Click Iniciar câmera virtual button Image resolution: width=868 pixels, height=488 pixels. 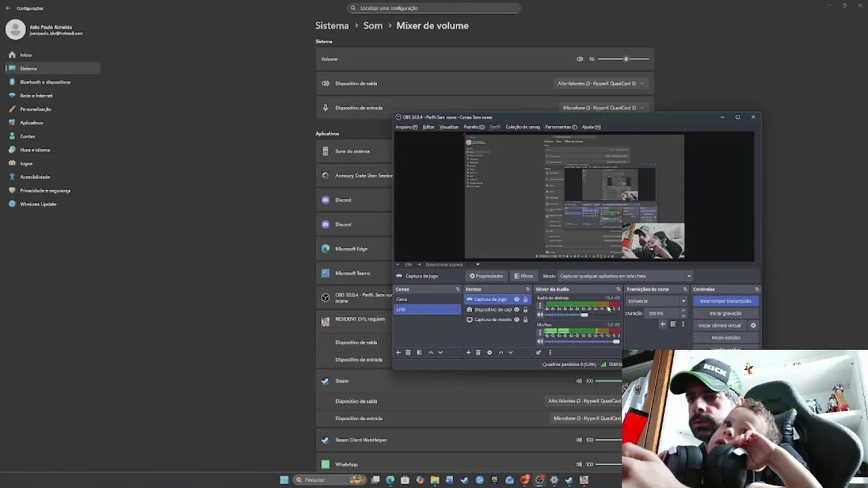[x=719, y=325]
